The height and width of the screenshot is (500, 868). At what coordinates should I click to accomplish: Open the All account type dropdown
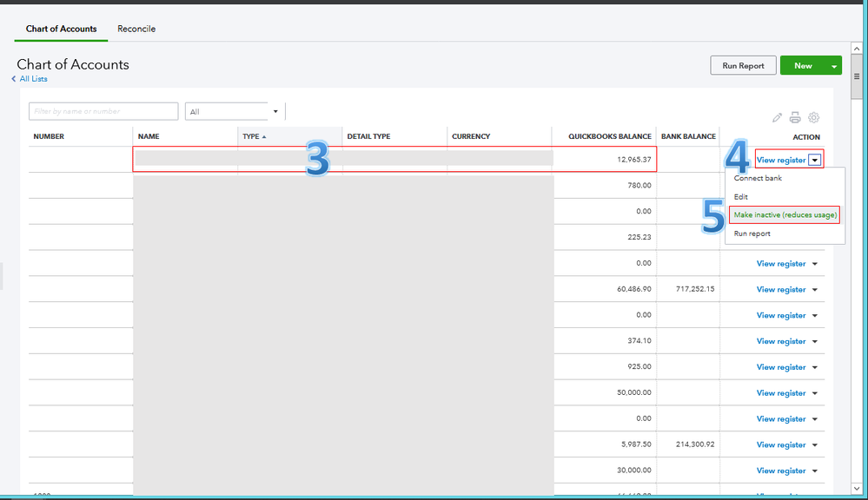tap(235, 111)
